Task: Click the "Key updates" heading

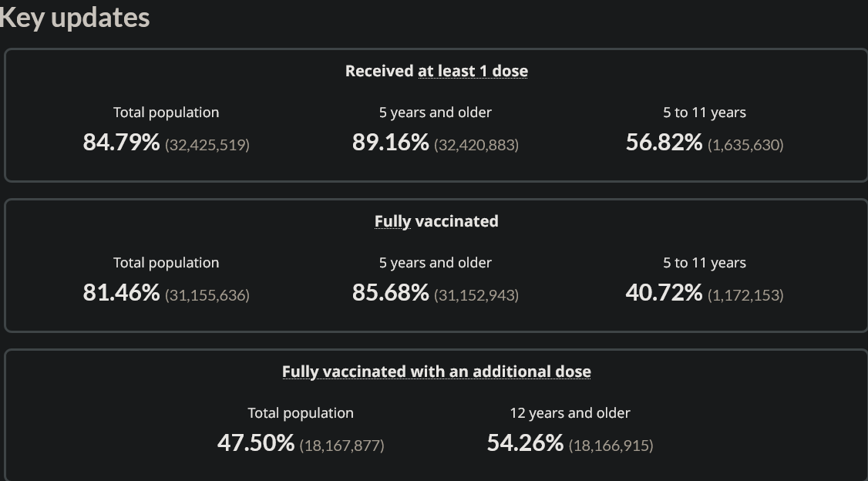Action: point(74,18)
